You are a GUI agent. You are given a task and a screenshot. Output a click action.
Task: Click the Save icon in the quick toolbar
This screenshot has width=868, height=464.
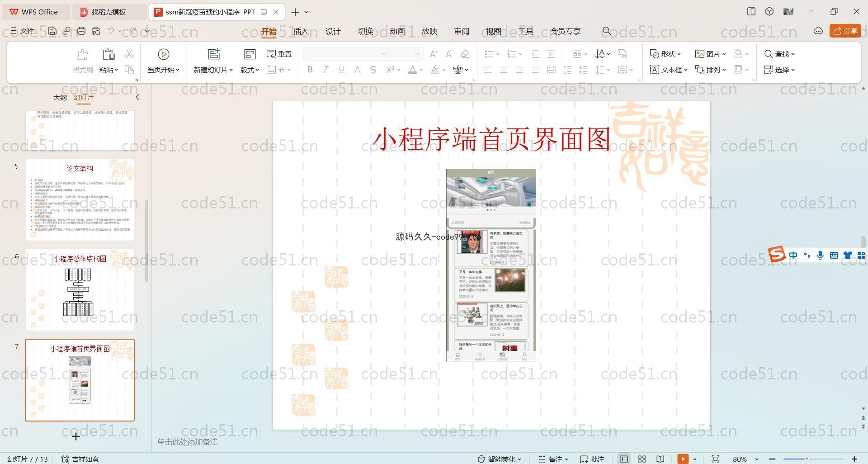(x=52, y=31)
